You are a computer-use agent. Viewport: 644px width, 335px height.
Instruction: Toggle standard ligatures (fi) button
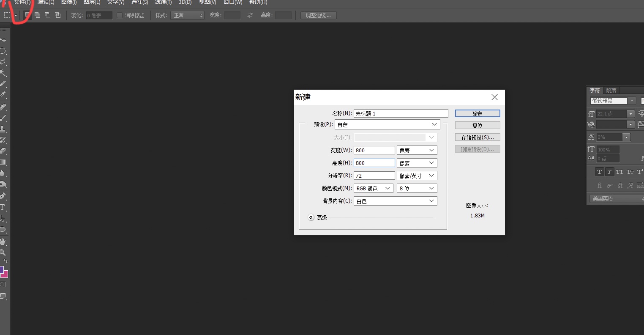599,185
